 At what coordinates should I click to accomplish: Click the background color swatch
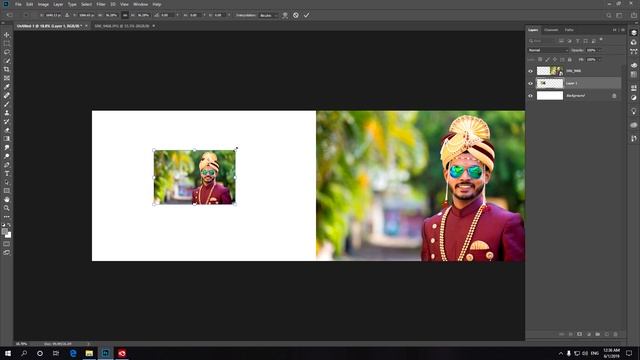point(9,235)
